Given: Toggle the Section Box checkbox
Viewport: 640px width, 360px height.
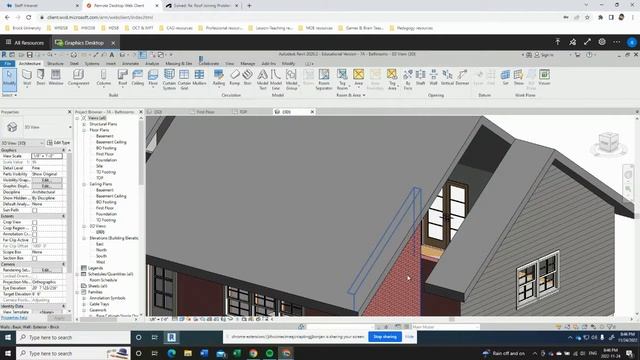Looking at the screenshot, I should [35, 258].
